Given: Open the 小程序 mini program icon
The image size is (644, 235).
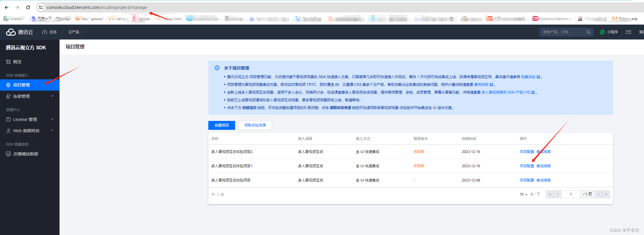Looking at the screenshot, I should tap(602, 32).
